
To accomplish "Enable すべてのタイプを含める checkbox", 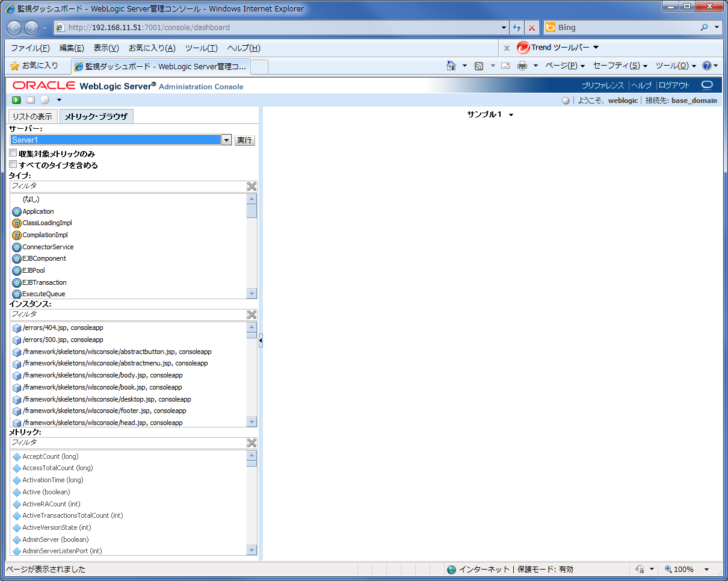I will pyautogui.click(x=13, y=164).
